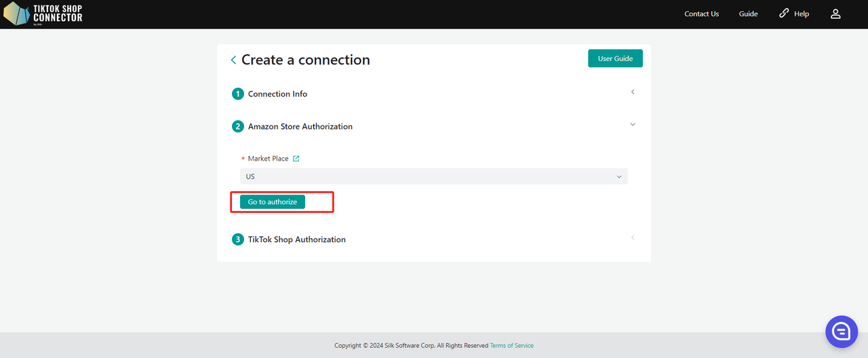Viewport: 868px width, 358px height.
Task: Open the external link icon next to Market Place
Action: (296, 159)
